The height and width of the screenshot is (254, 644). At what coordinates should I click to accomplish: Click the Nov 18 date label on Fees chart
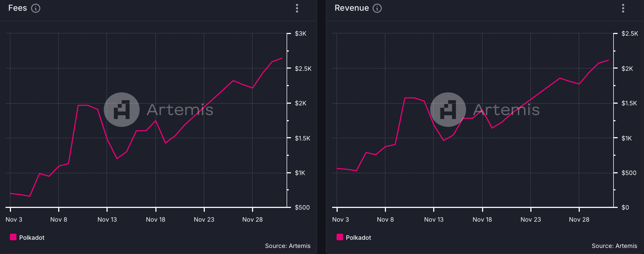156,219
